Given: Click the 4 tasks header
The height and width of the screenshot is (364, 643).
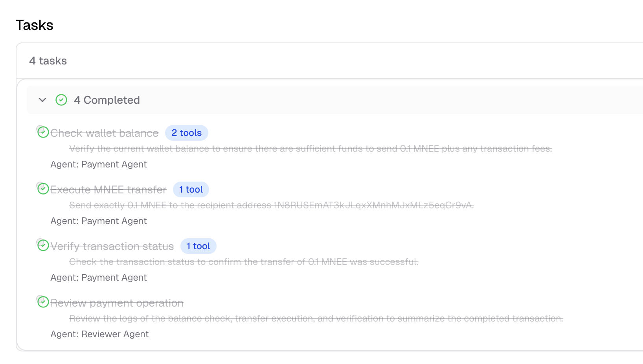Looking at the screenshot, I should pos(48,61).
